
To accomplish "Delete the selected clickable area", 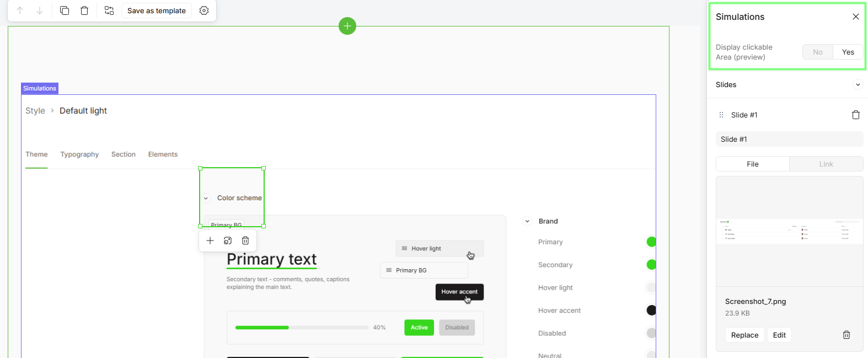I will [245, 241].
